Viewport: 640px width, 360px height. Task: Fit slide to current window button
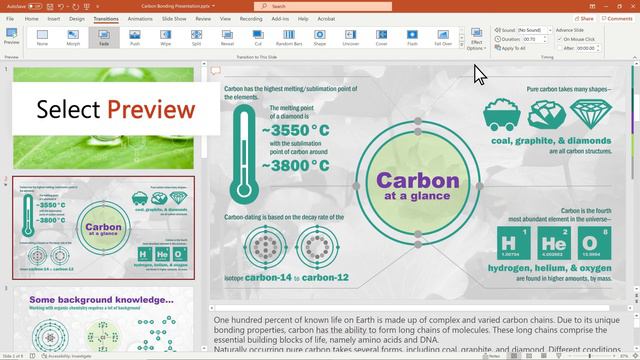pos(635,356)
